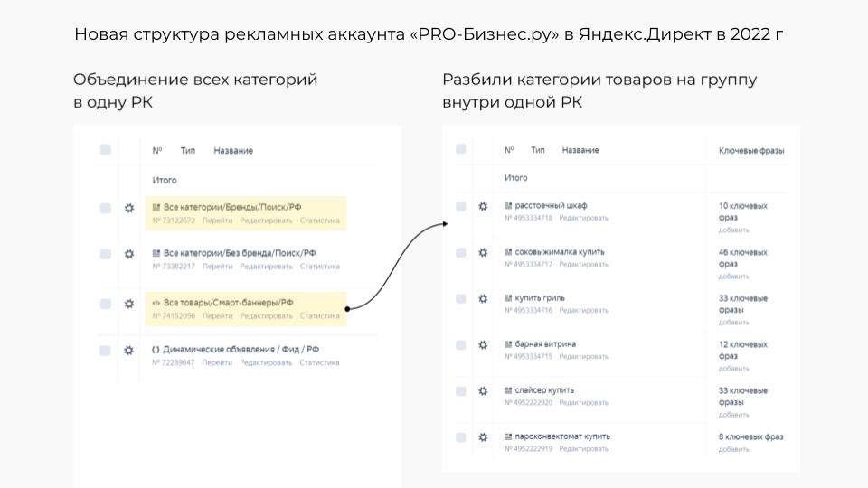Click Статистика under Все категории/Без бренда/Поиск/РФ

click(320, 266)
